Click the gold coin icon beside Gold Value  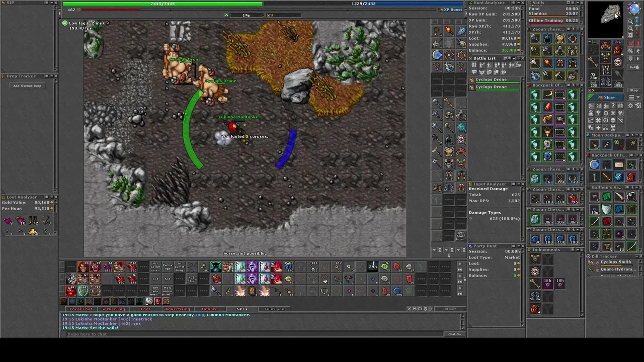[51, 202]
